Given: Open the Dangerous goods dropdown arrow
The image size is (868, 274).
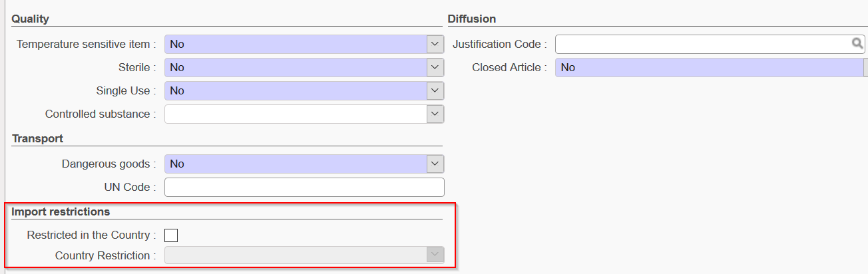Looking at the screenshot, I should (x=435, y=164).
